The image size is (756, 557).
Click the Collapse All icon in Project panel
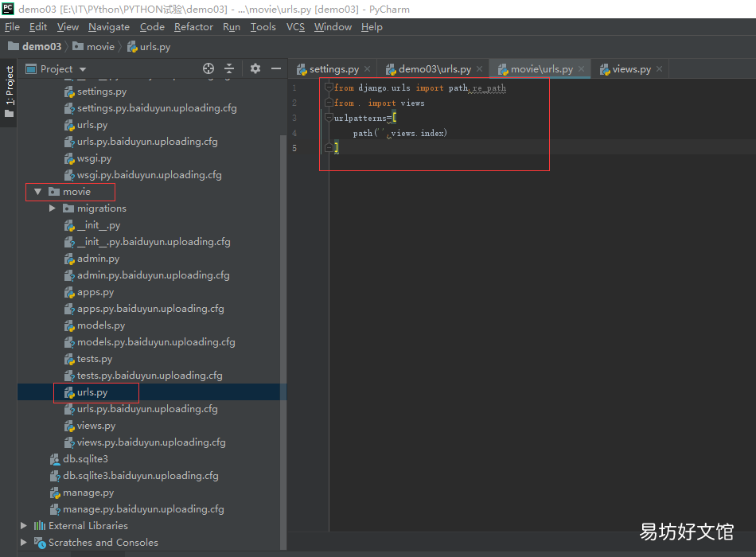coord(229,68)
